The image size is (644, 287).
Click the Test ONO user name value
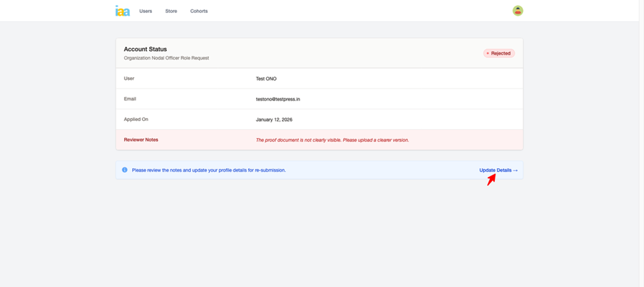(x=266, y=79)
